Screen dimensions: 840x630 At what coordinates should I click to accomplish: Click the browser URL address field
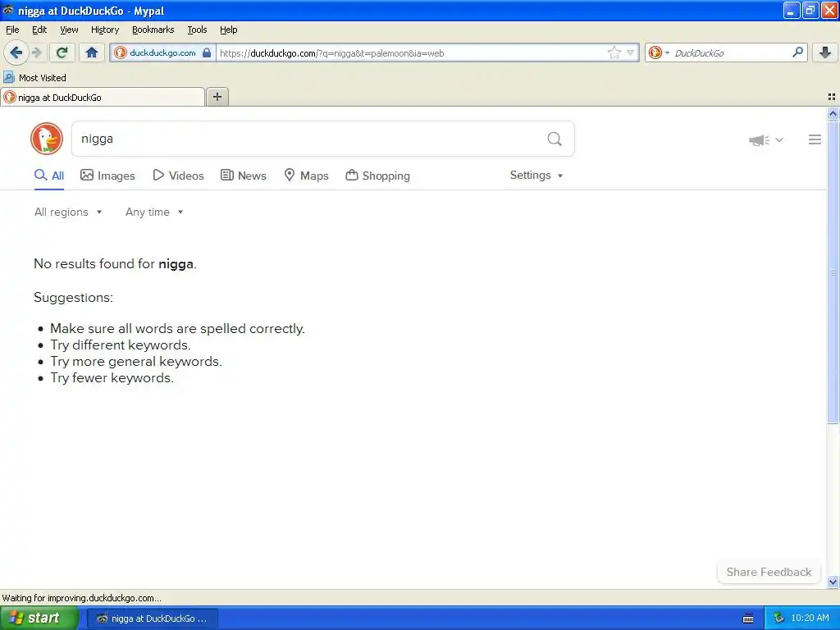413,53
